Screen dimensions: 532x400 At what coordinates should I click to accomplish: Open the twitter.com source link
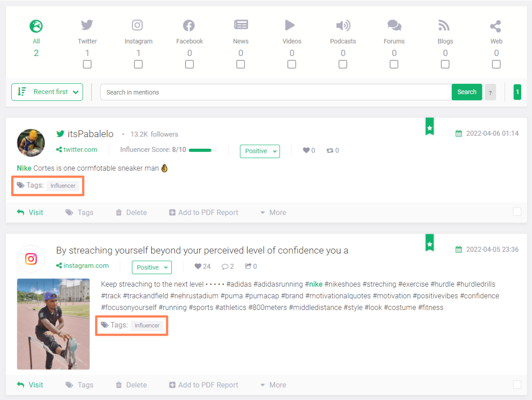pos(80,150)
